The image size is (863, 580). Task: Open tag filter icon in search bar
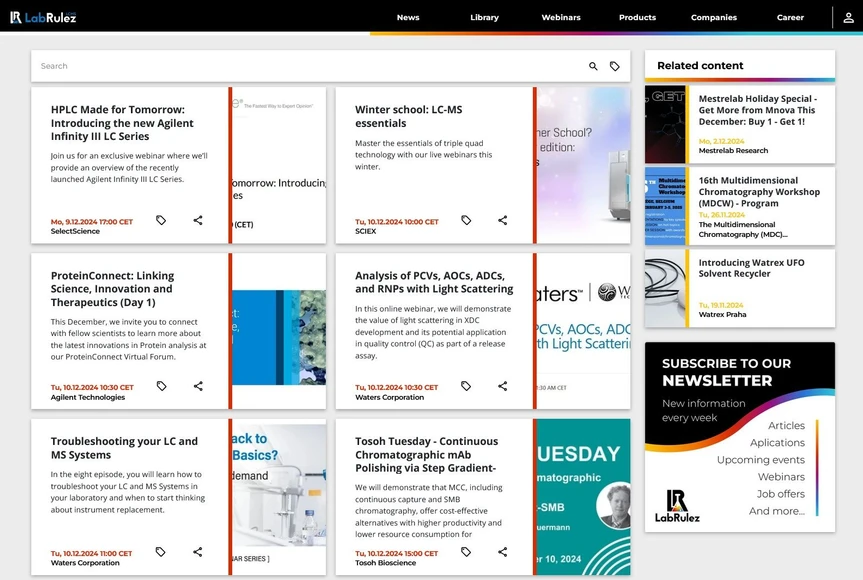tap(615, 66)
